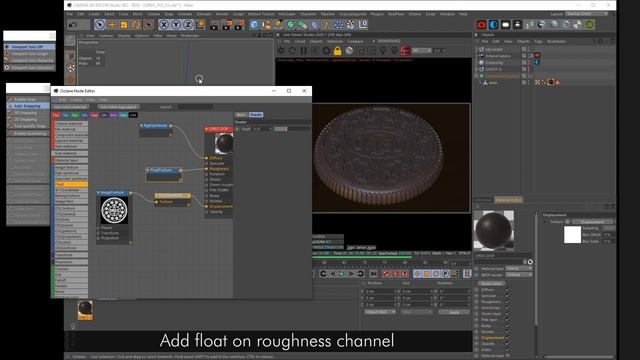Open the BRDF model dropdown
The width and height of the screenshot is (640, 360).
pos(519,275)
